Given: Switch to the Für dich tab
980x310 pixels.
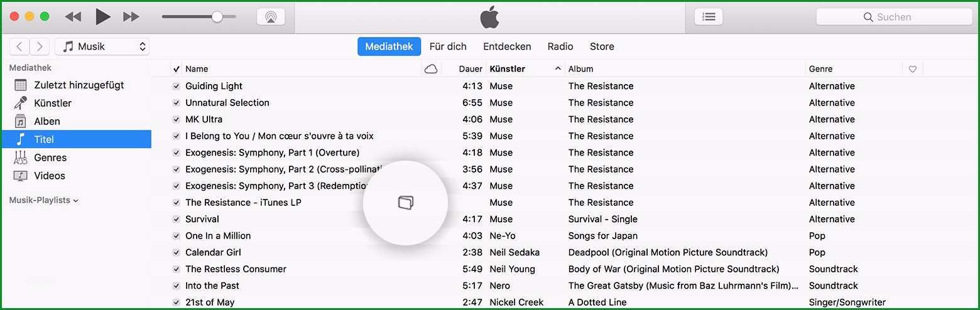Looking at the screenshot, I should tap(448, 46).
